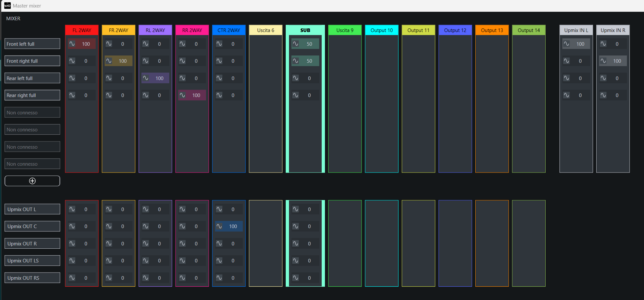The width and height of the screenshot is (644, 300).
Task: Toggle phase icon for Upmix OUT RS in SUB
Action: (x=296, y=278)
